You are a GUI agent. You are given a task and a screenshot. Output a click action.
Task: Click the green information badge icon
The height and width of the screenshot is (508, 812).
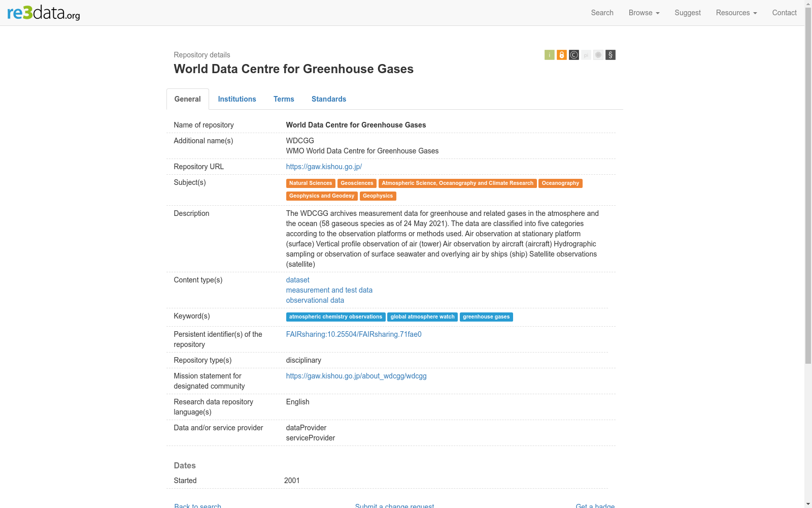[549, 55]
